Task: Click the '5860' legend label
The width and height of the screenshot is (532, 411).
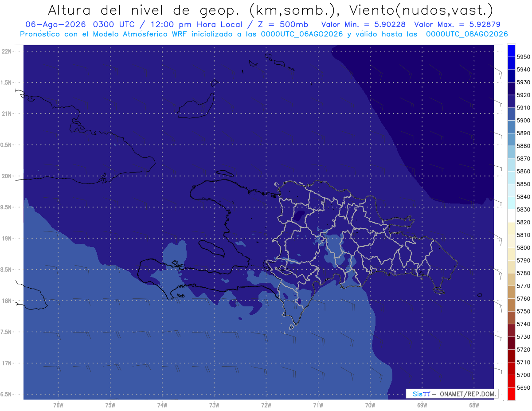Action: (x=523, y=171)
